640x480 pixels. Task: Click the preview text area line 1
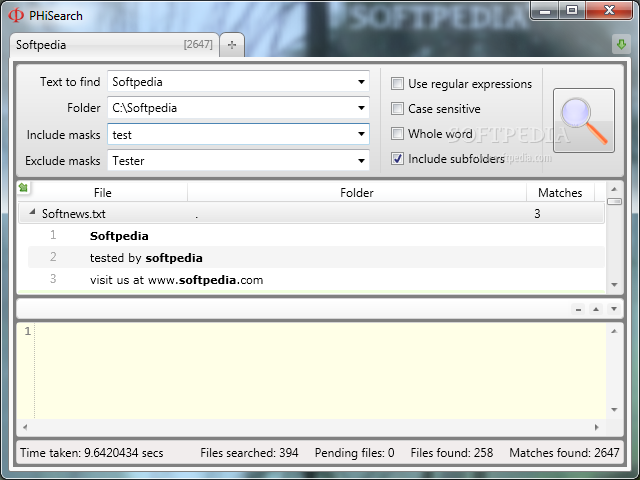click(320, 331)
